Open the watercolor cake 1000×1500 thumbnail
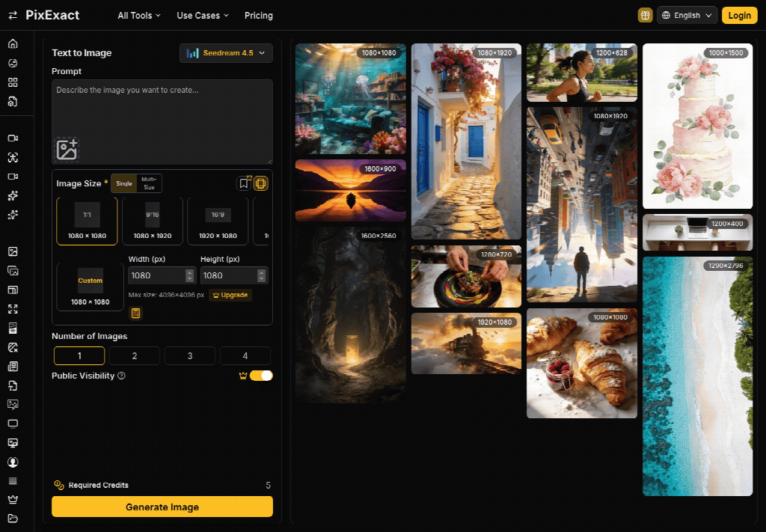Image resolution: width=766 pixels, height=532 pixels. point(698,126)
